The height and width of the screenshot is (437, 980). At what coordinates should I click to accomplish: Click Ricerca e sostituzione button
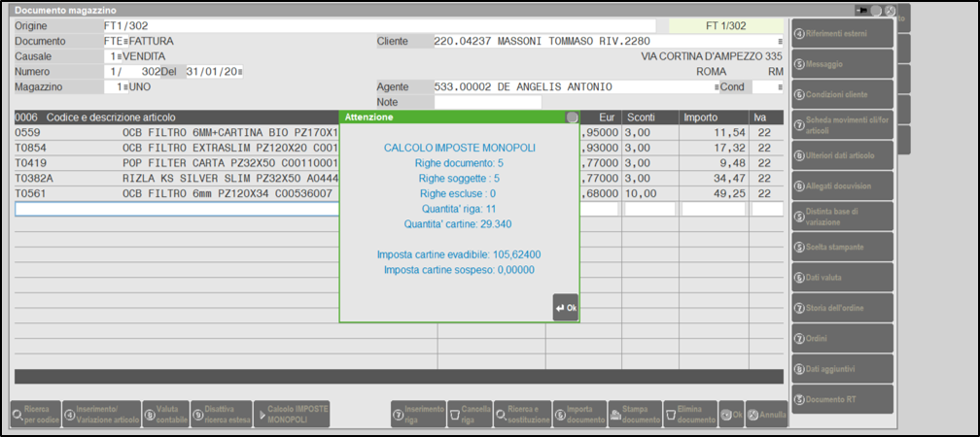pyautogui.click(x=522, y=415)
